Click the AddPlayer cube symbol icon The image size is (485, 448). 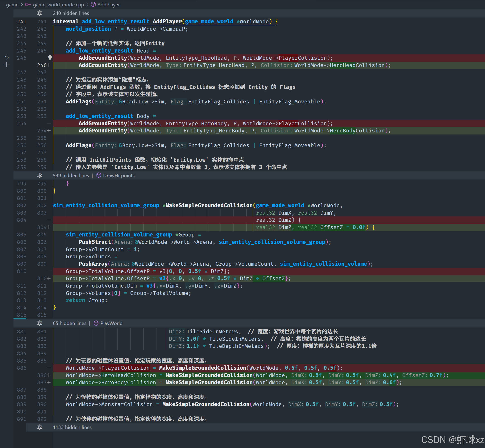(93, 5)
